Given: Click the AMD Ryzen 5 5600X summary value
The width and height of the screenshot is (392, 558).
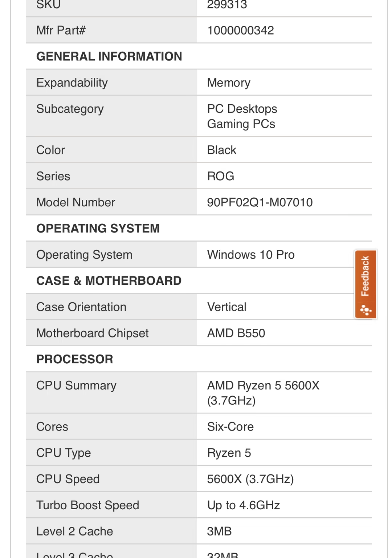Looking at the screenshot, I should [263, 393].
